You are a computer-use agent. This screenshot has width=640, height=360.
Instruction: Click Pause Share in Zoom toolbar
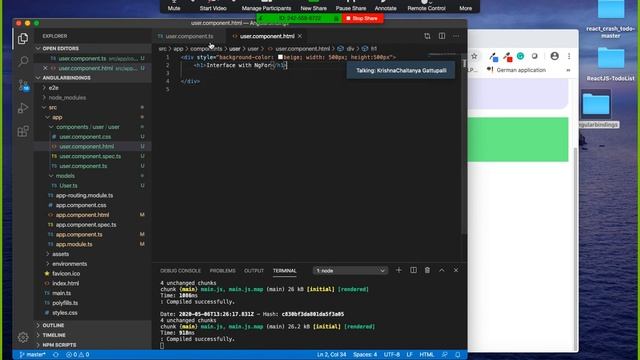pyautogui.click(x=351, y=6)
